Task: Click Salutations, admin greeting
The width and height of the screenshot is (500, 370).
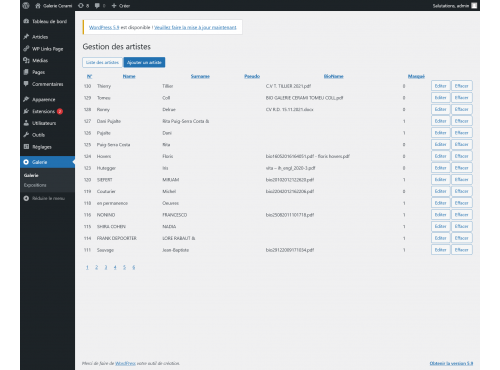Action: point(451,6)
